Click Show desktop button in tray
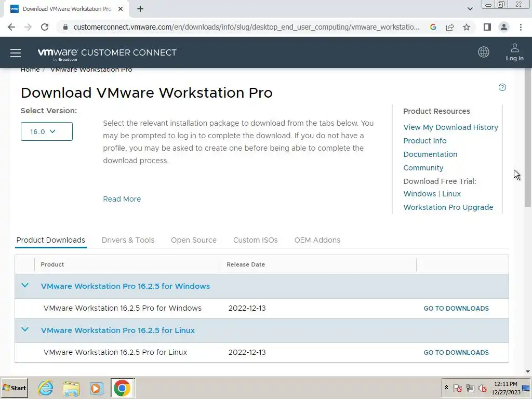This screenshot has width=532, height=399. point(526,388)
